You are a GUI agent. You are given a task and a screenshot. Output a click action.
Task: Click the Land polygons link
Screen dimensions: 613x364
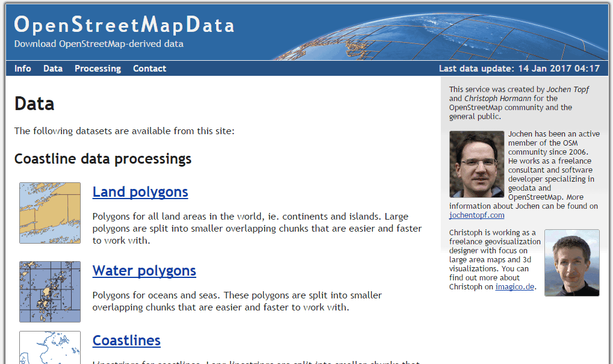coord(140,192)
